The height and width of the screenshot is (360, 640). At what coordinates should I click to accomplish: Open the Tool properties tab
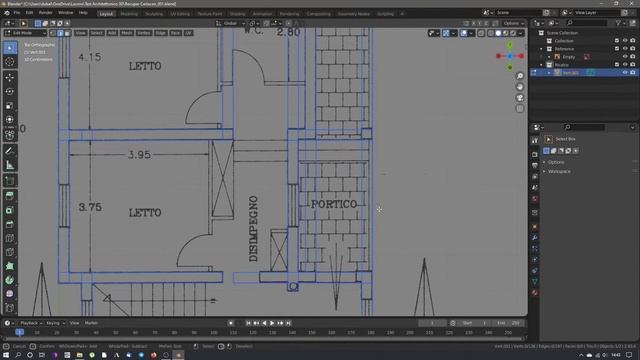[x=535, y=141]
